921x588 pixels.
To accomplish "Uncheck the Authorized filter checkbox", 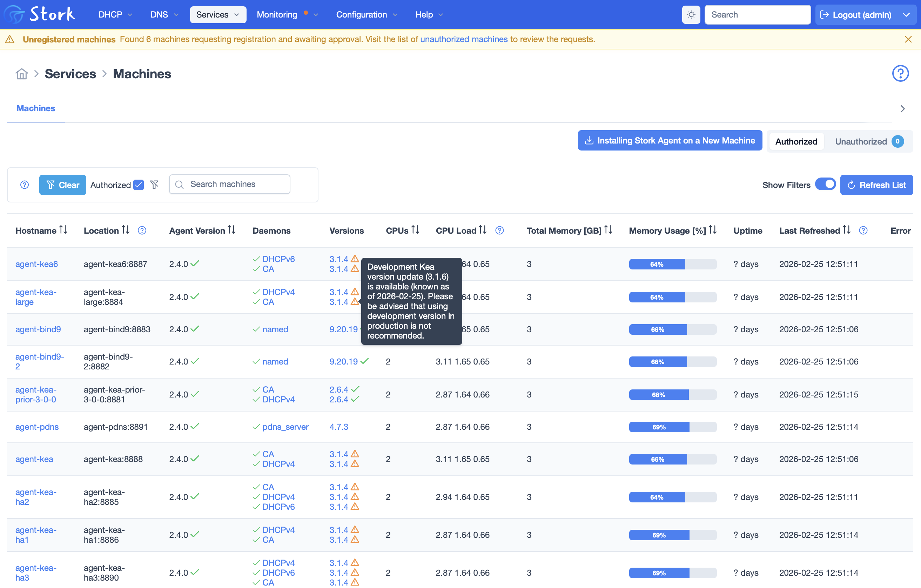I will (x=139, y=185).
